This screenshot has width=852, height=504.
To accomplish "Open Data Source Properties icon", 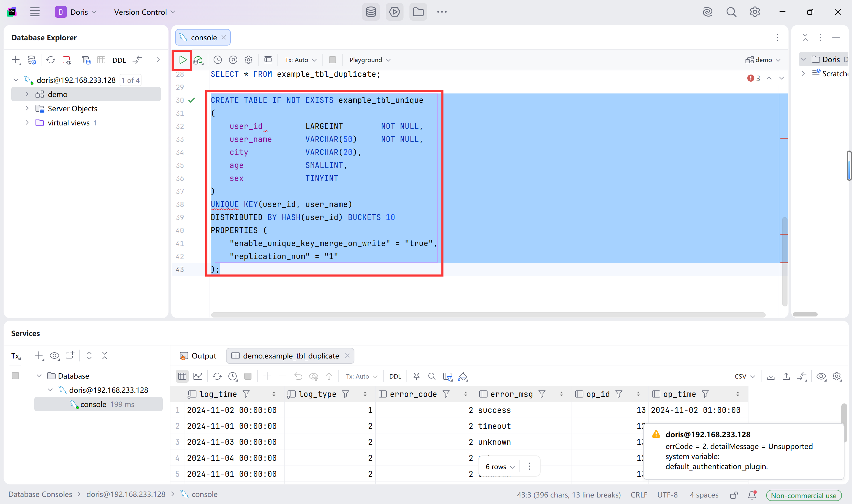I will [32, 60].
